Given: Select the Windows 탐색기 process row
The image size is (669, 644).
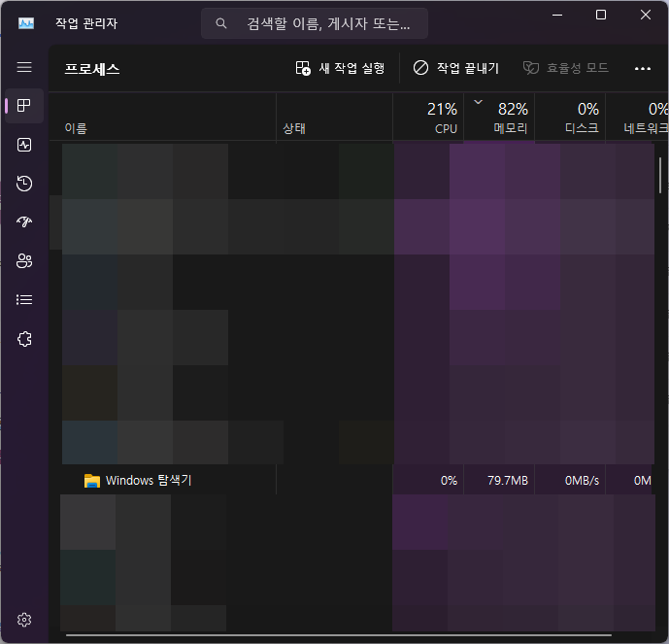Looking at the screenshot, I should (x=351, y=480).
